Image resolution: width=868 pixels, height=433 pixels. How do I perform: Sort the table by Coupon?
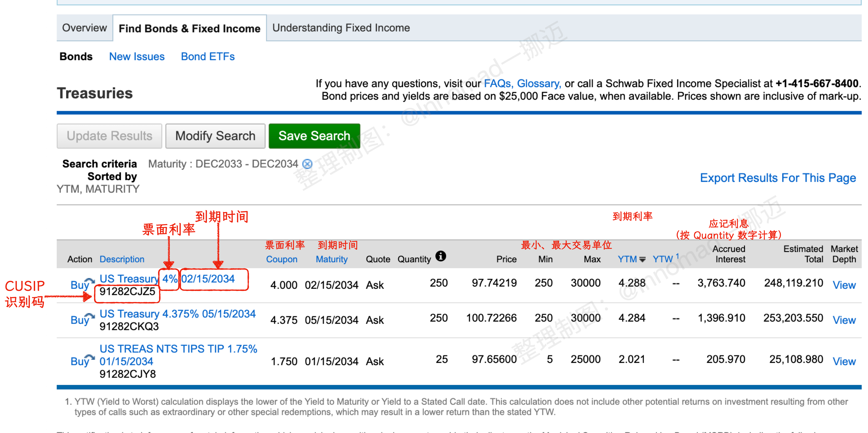tap(282, 259)
